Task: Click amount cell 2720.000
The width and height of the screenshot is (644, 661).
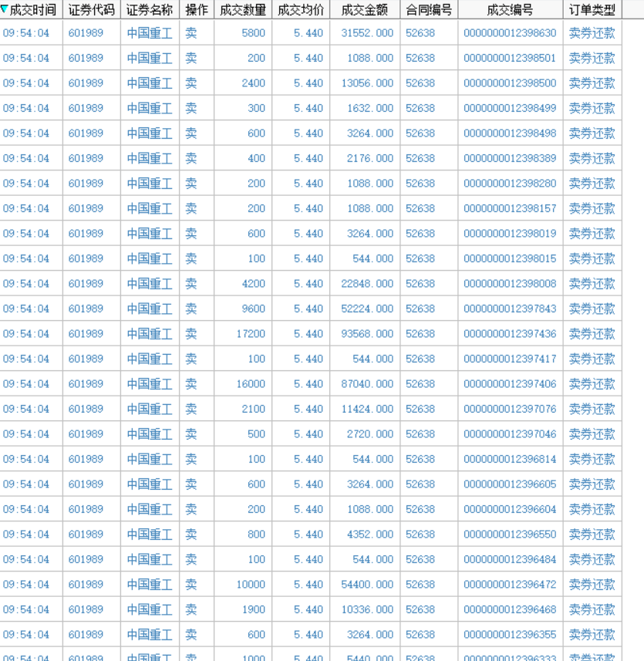Action: click(370, 433)
